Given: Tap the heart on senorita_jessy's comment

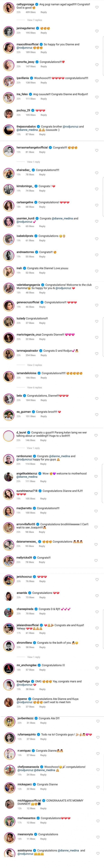Looking at the screenshot, I should point(97,65).
